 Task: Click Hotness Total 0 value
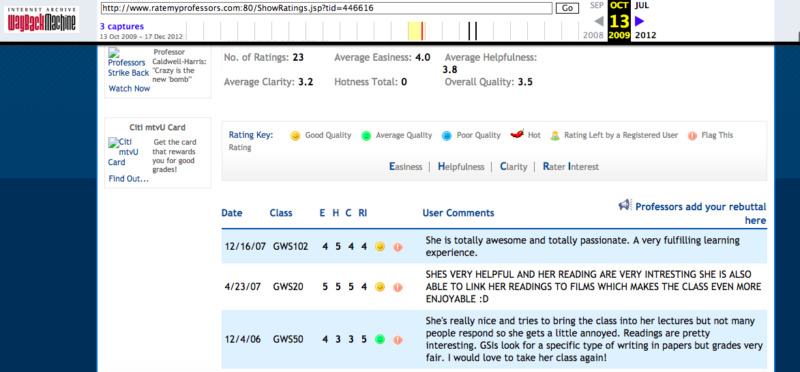click(x=404, y=82)
